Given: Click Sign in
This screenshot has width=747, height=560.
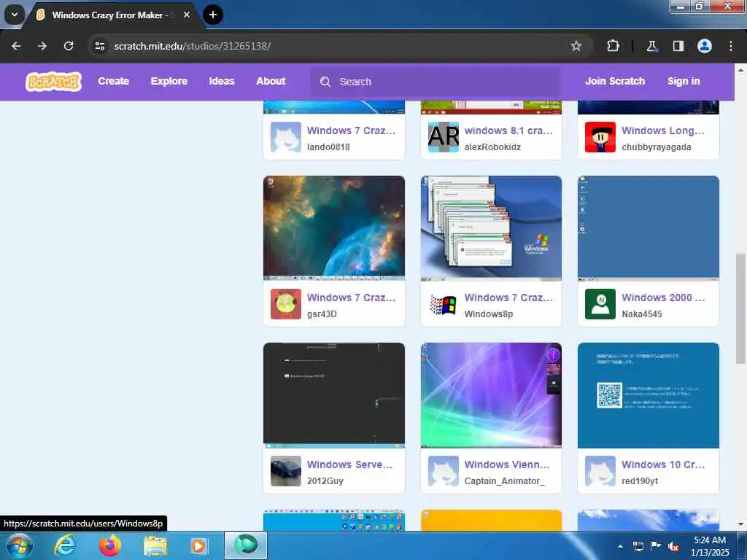Looking at the screenshot, I should [x=684, y=82].
